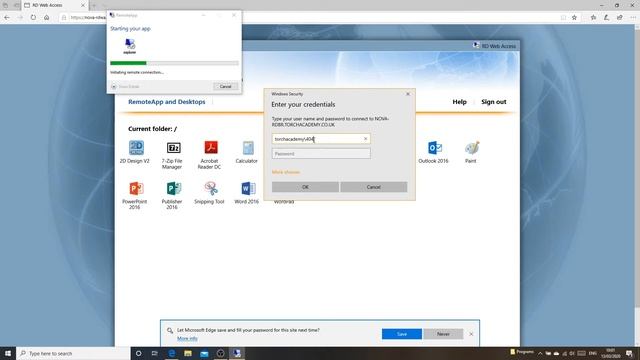
Task: Go to browser home page
Action: pyautogui.click(x=47, y=18)
